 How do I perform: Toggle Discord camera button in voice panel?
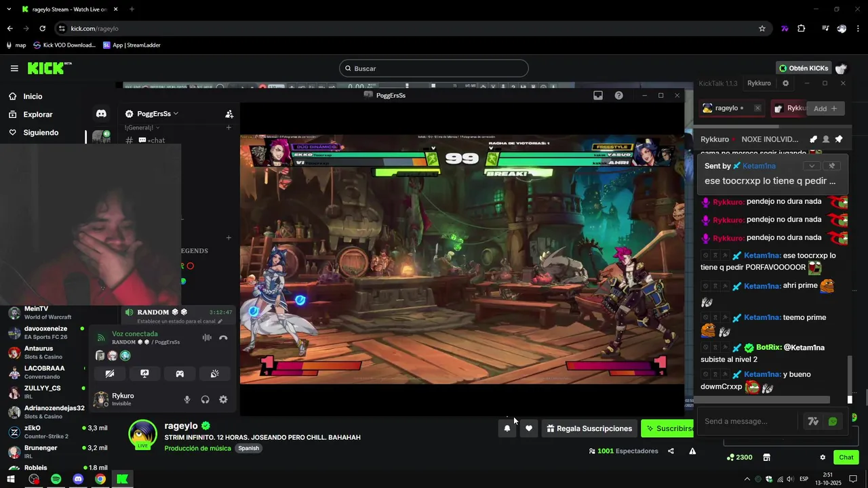tap(110, 373)
